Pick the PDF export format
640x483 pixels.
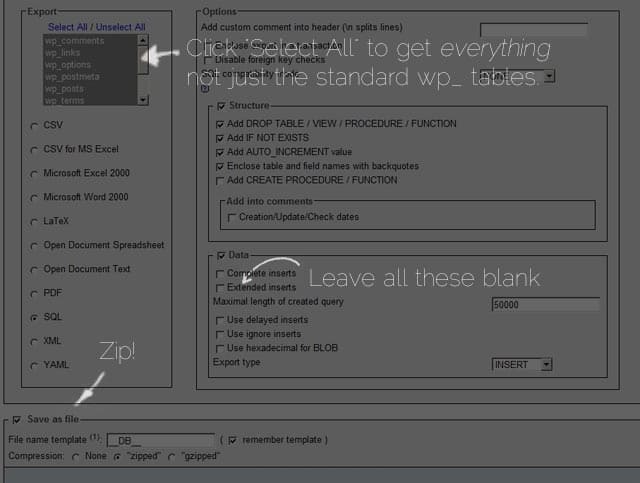(x=34, y=293)
